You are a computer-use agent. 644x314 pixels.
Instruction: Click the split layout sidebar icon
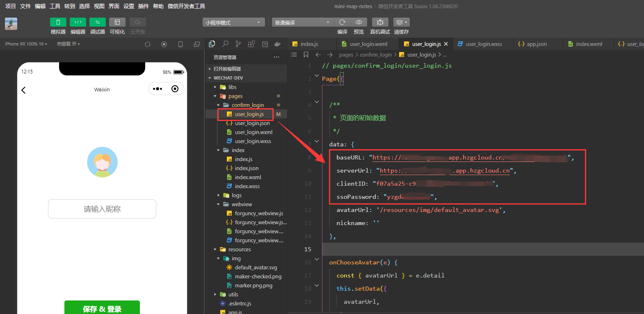tap(265, 44)
